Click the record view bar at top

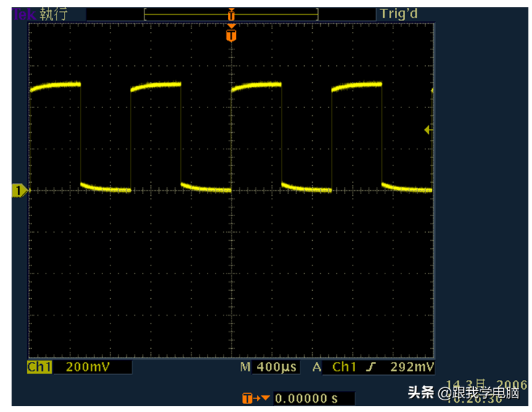coord(231,15)
